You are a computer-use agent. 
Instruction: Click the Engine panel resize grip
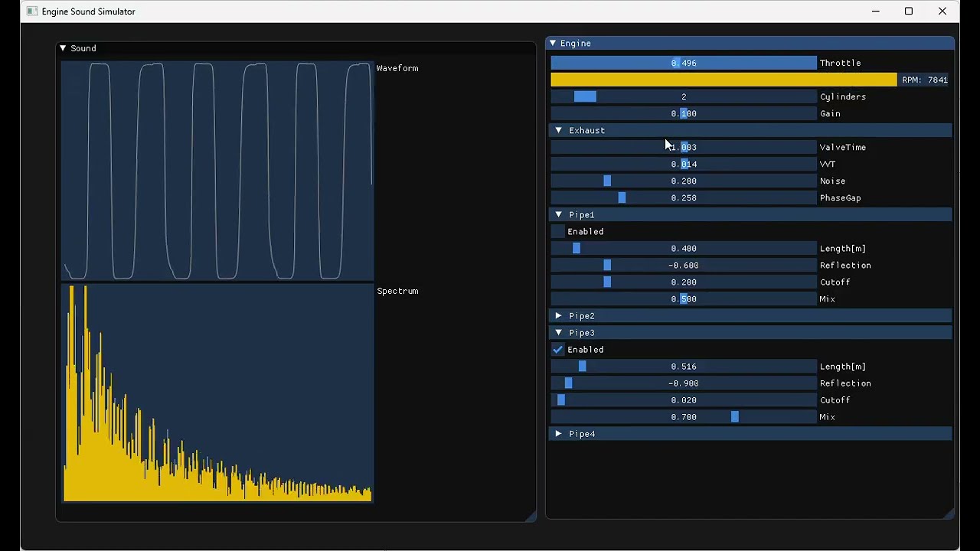[x=949, y=514]
